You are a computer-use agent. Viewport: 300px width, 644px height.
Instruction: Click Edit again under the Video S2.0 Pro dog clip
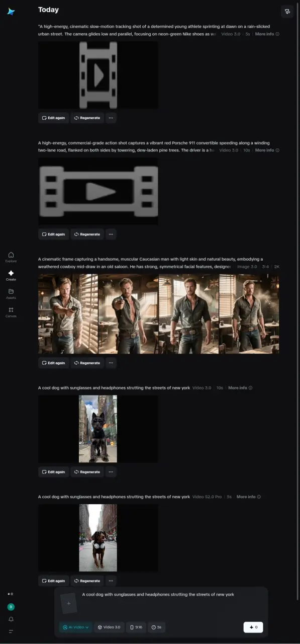point(53,581)
